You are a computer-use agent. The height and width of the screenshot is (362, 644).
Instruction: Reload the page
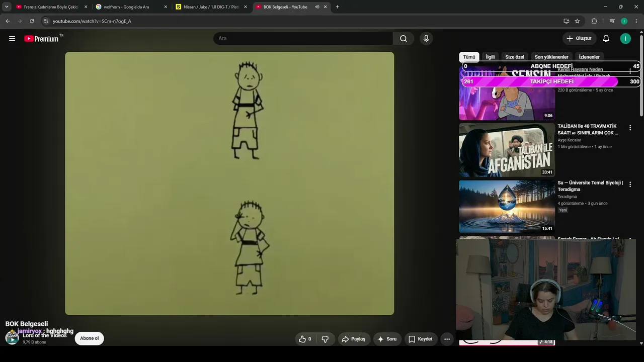tap(32, 21)
